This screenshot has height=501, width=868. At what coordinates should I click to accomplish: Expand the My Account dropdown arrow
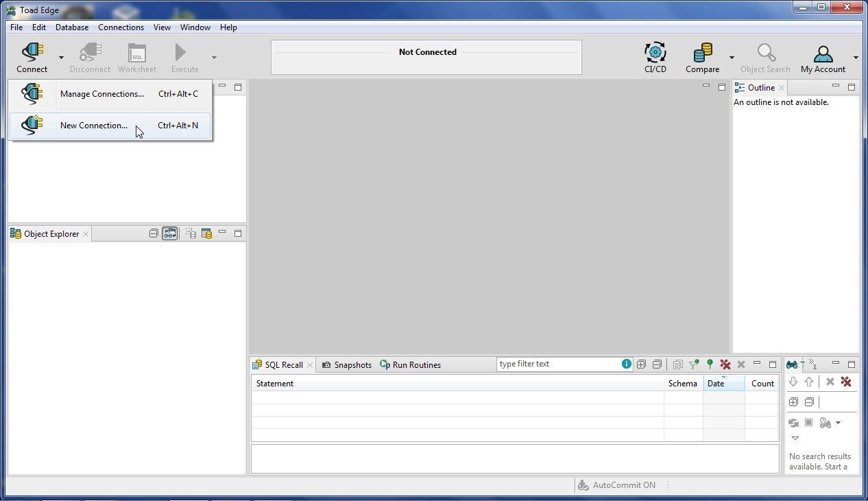(x=856, y=58)
